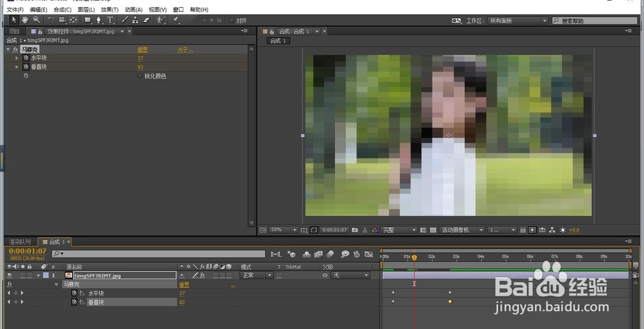Click the 合成 1 breadcrumb button in viewer
Viewport: 644px width, 329px height.
coord(278,41)
